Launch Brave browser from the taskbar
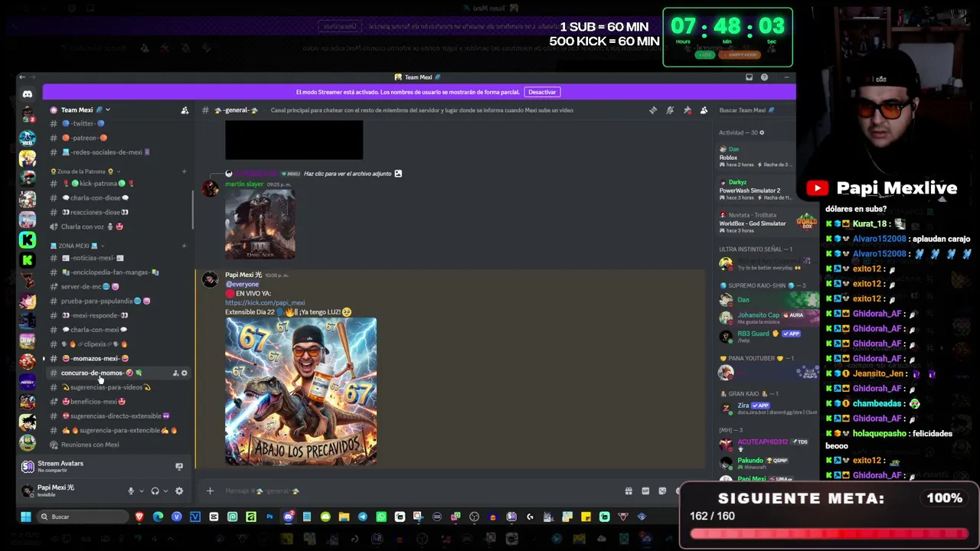The width and height of the screenshot is (980, 551). tap(139, 517)
